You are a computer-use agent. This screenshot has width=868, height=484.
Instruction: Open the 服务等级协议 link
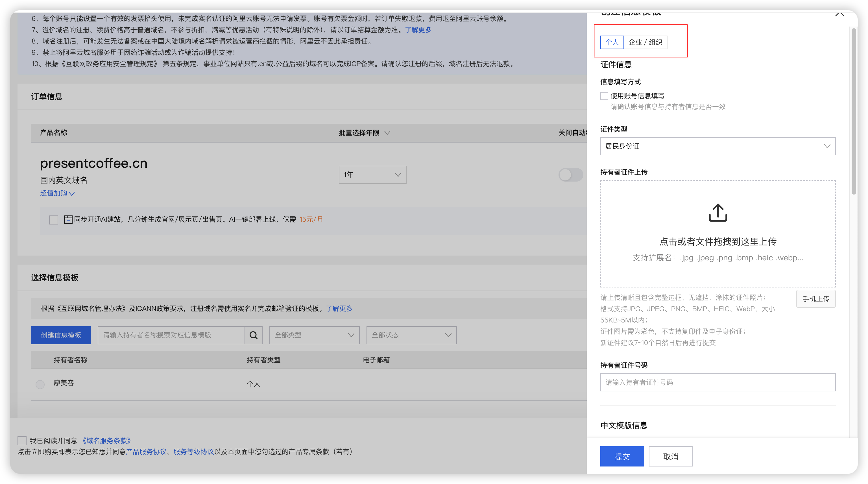click(193, 452)
